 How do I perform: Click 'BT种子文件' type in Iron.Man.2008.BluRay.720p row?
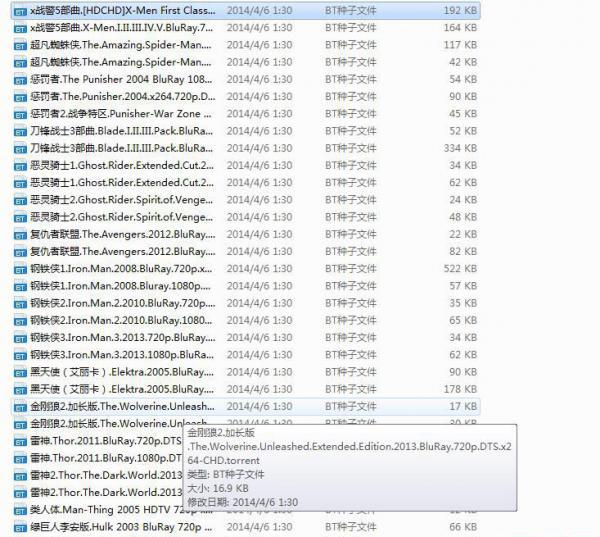351,269
